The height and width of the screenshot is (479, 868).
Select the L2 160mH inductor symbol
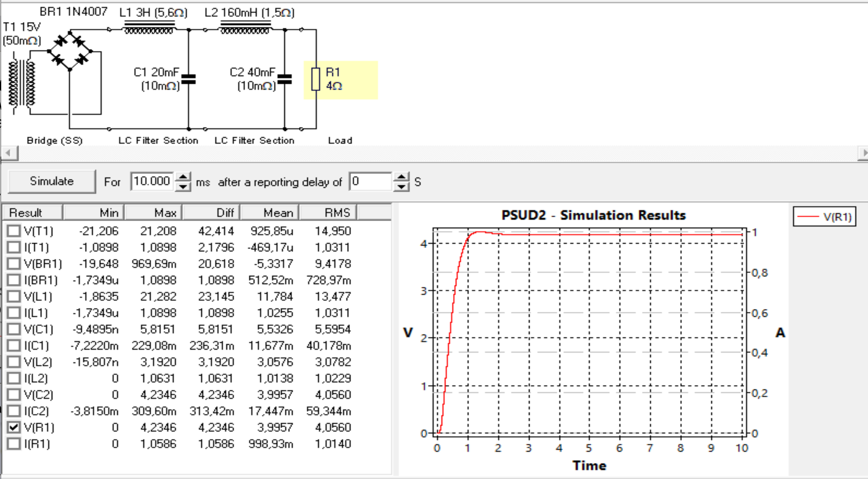click(x=245, y=28)
